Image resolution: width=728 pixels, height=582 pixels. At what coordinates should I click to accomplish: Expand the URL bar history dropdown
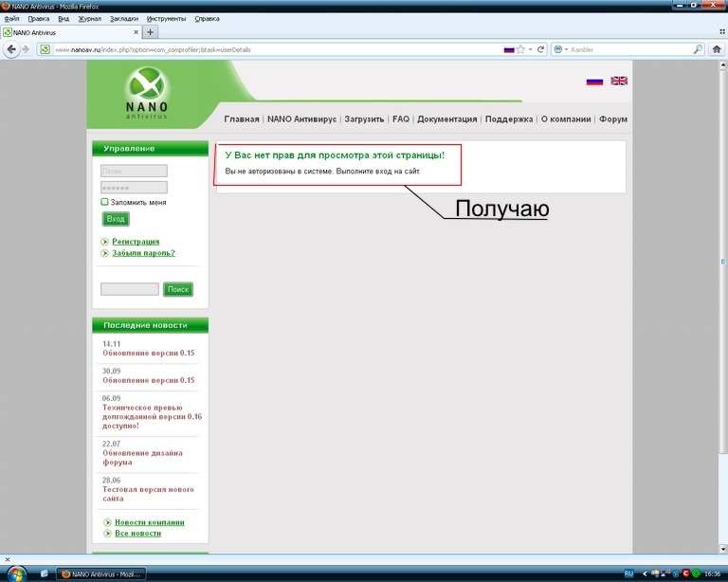[530, 49]
